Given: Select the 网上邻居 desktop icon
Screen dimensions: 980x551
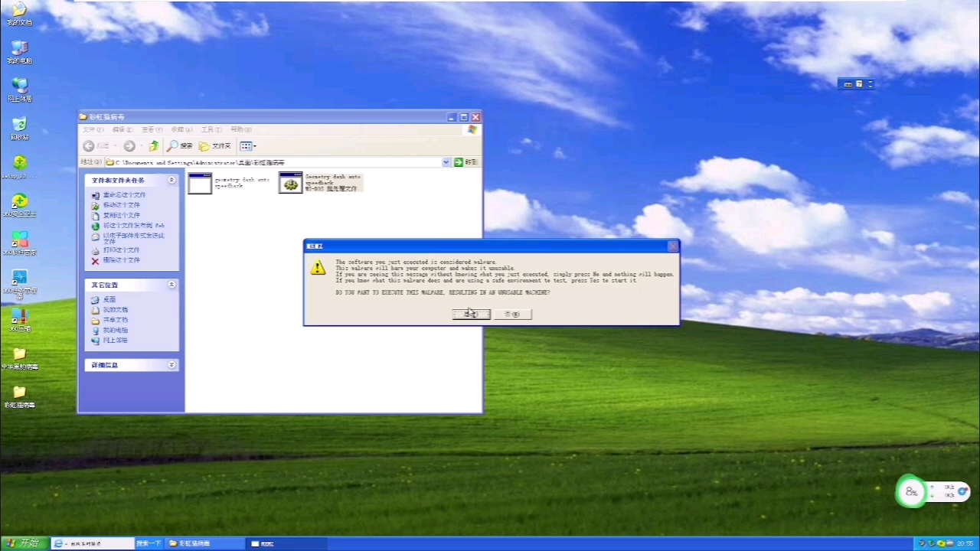Looking at the screenshot, I should [x=19, y=90].
